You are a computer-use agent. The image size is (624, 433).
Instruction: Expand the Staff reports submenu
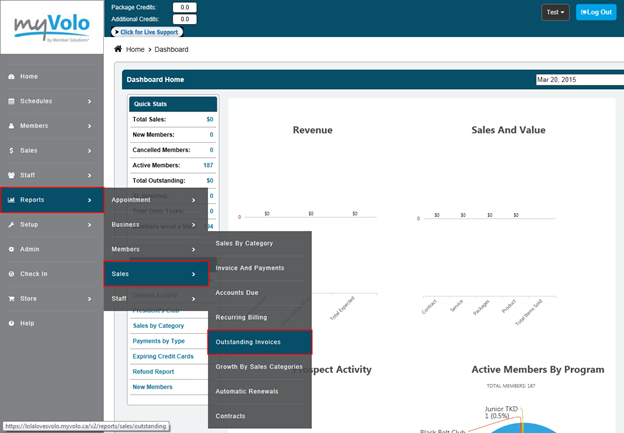coord(155,298)
